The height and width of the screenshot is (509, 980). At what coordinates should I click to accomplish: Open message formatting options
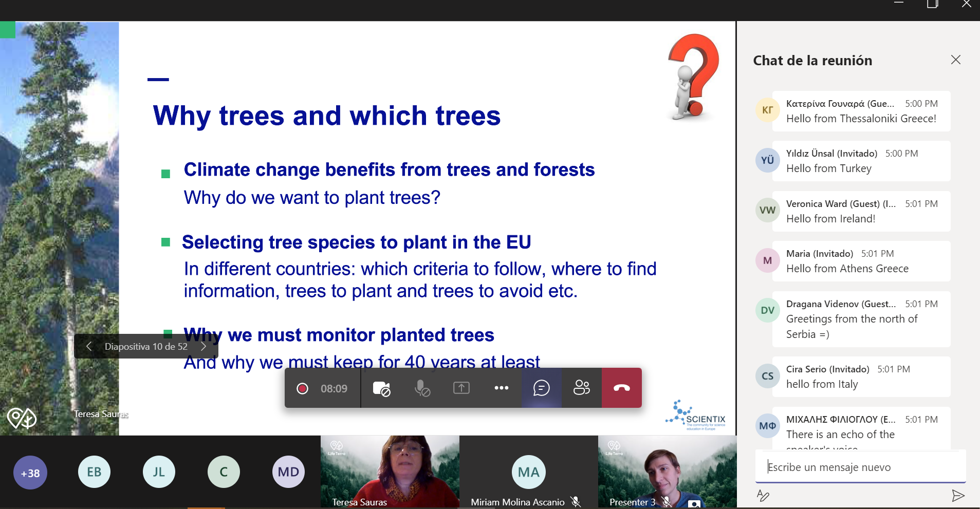[763, 496]
